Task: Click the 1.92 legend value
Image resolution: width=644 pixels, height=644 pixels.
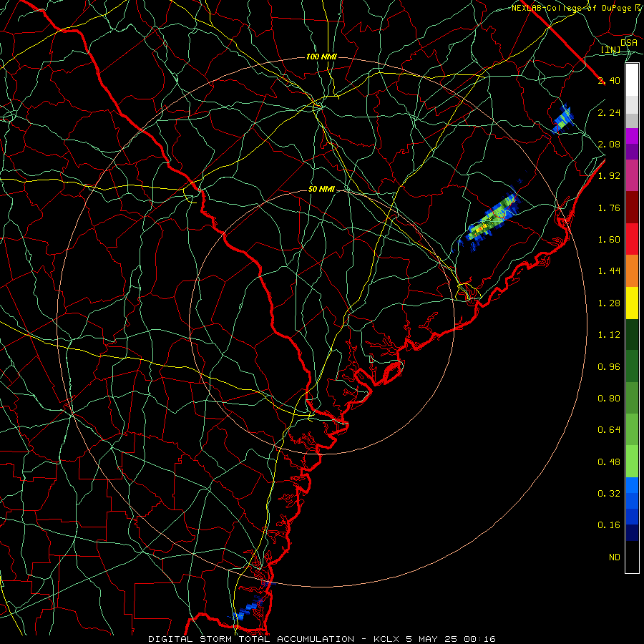Action: point(609,176)
